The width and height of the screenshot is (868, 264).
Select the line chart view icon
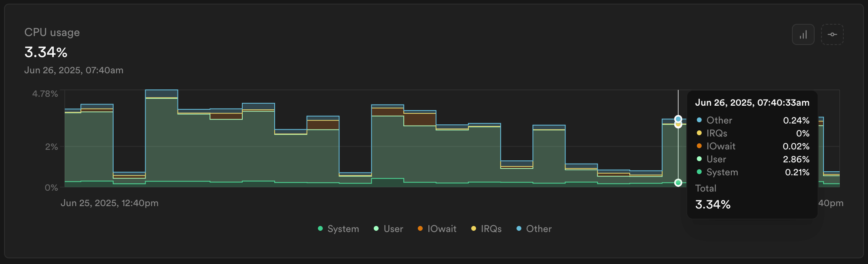(832, 34)
